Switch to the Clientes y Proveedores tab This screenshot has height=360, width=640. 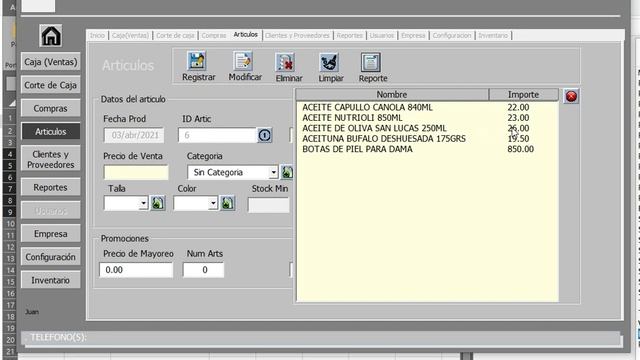pos(297,36)
